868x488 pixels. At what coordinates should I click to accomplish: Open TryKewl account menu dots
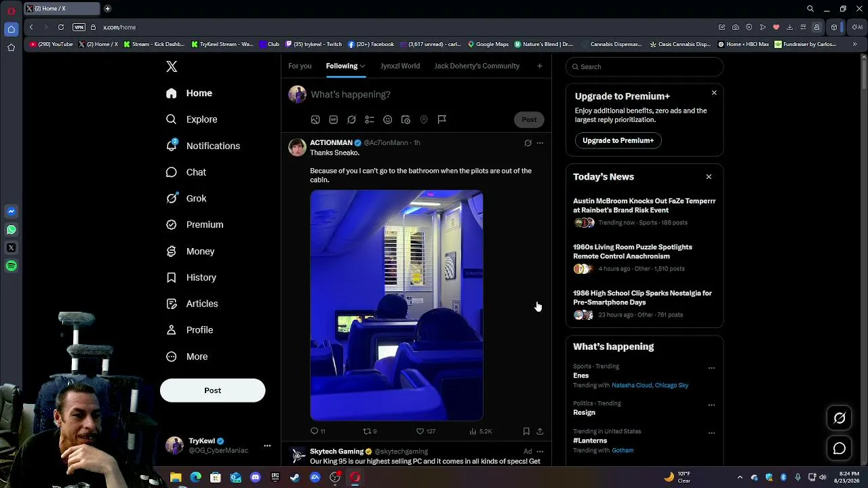267,445
